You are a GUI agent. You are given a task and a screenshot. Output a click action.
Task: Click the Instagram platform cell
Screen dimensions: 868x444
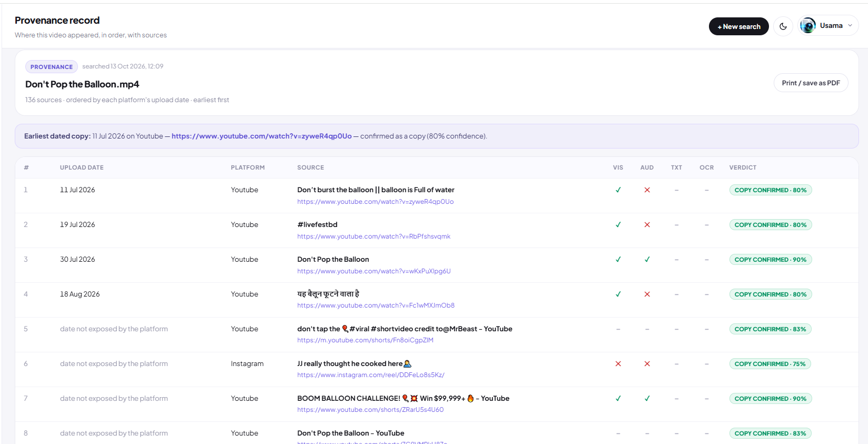click(x=247, y=364)
